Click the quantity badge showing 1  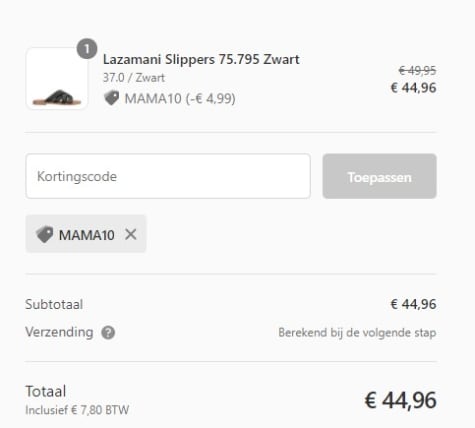[87, 49]
